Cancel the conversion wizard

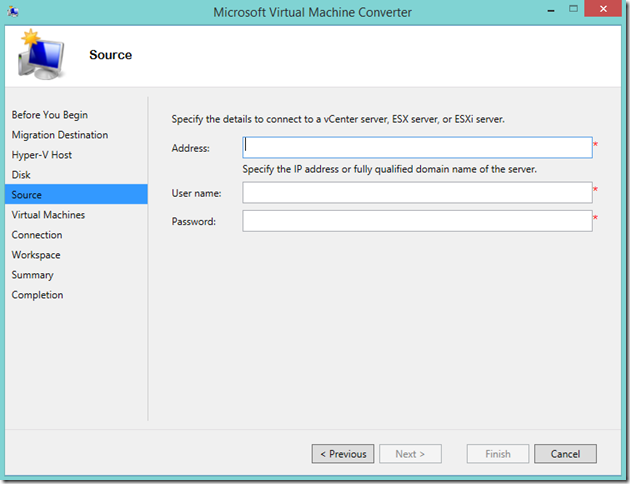click(x=565, y=454)
